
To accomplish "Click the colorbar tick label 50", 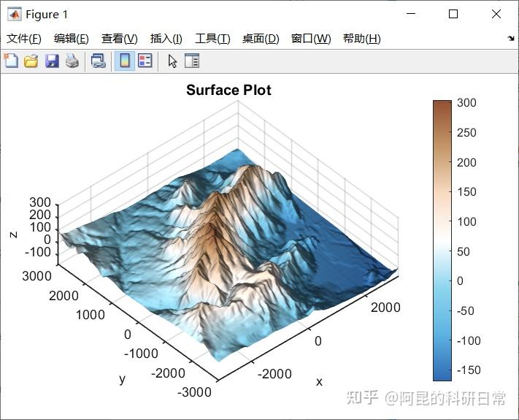I will click(x=464, y=251).
